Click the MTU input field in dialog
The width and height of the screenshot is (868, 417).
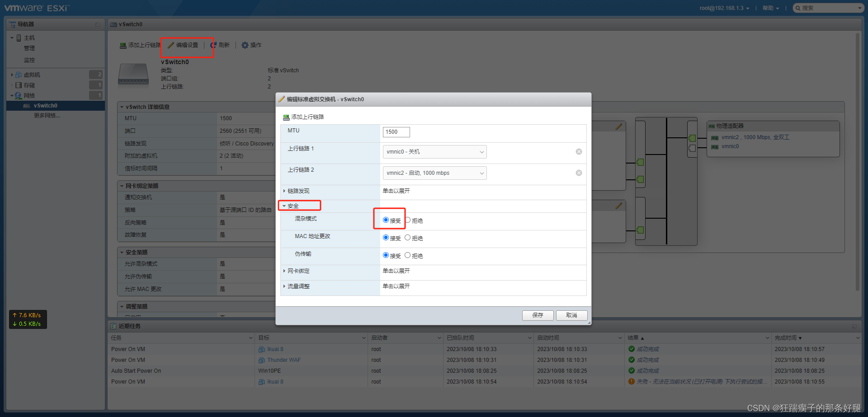tap(396, 132)
